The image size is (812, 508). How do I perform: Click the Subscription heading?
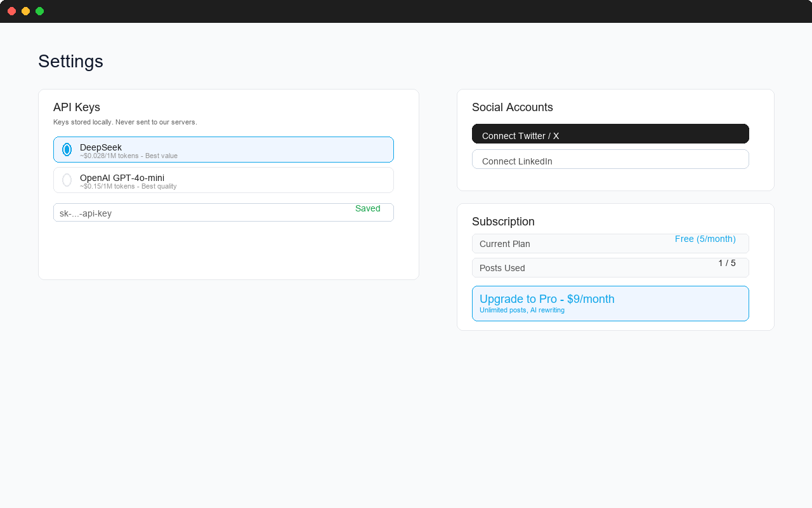coord(503,222)
